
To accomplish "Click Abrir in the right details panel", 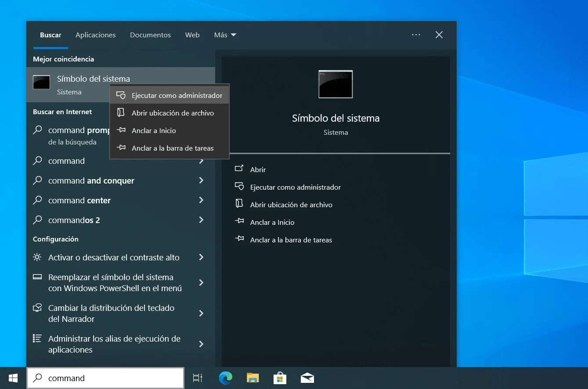I will [x=258, y=169].
